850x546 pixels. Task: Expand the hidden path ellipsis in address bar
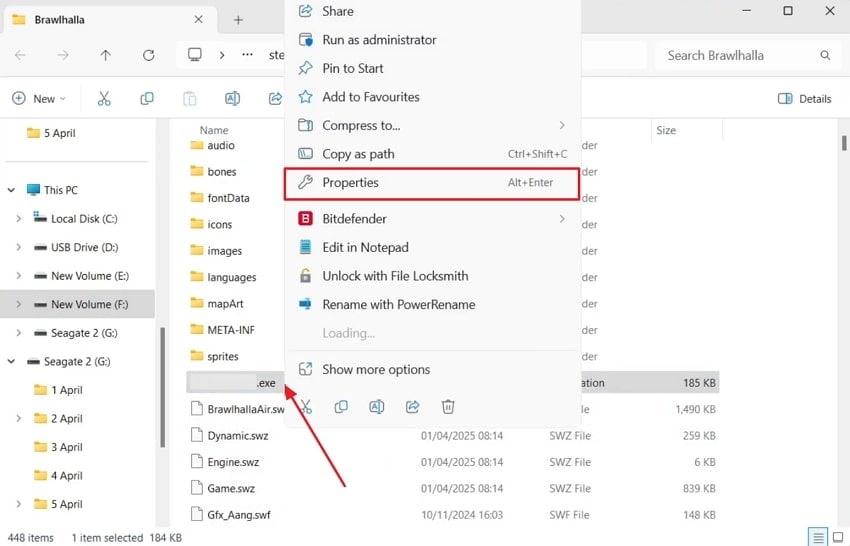[x=247, y=55]
